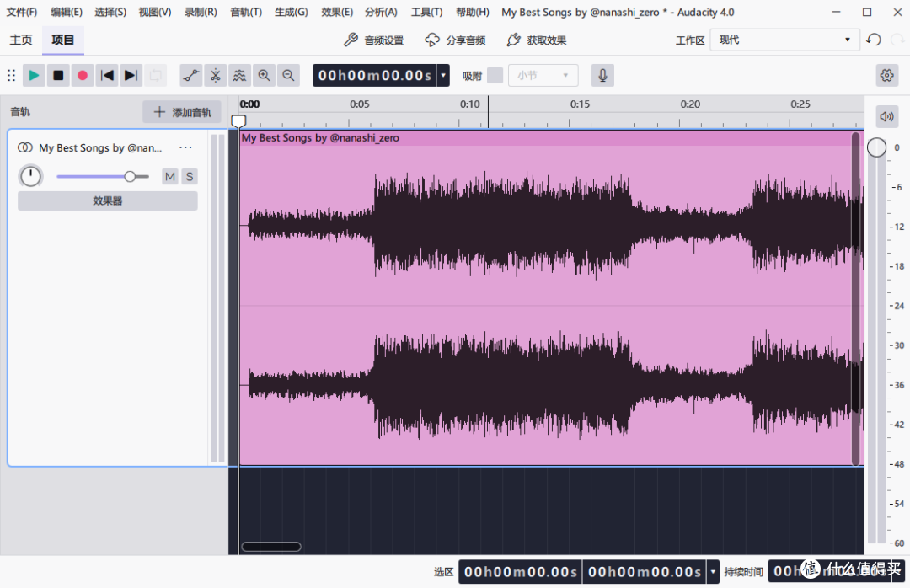The width and height of the screenshot is (910, 588).
Task: Click the track volume slider handle
Action: tap(130, 176)
